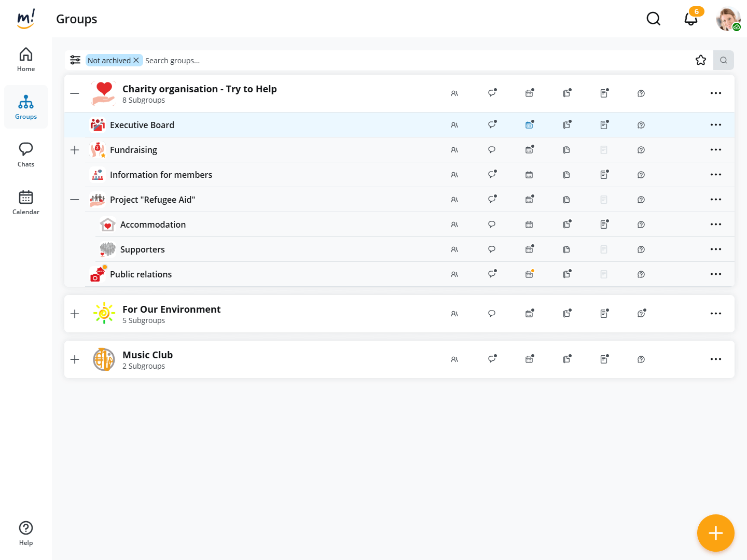
Task: Switch to Calendar in the sidebar
Action: pos(26,202)
